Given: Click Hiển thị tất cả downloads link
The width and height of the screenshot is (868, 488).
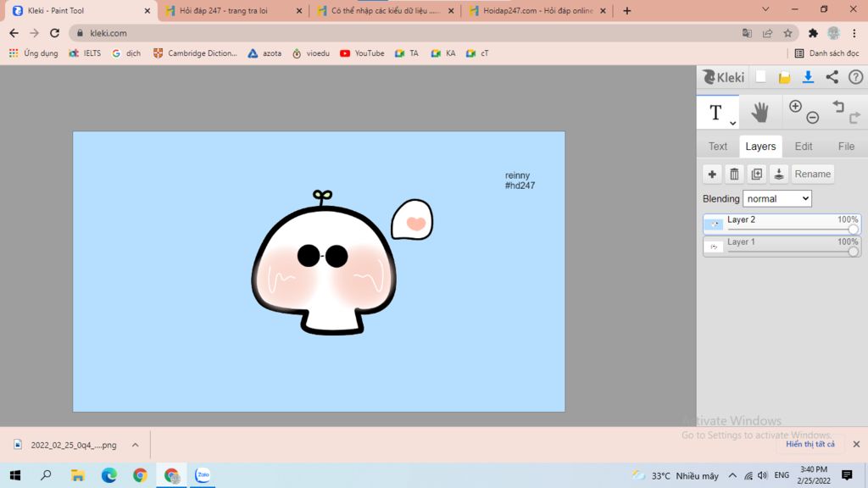Looking at the screenshot, I should click(810, 444).
